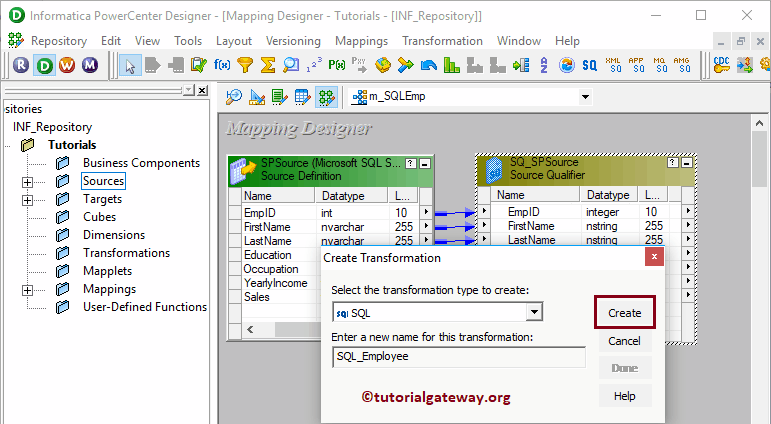Pick the Filter transformation funnel icon
The height and width of the screenshot is (424, 771).
tap(245, 64)
